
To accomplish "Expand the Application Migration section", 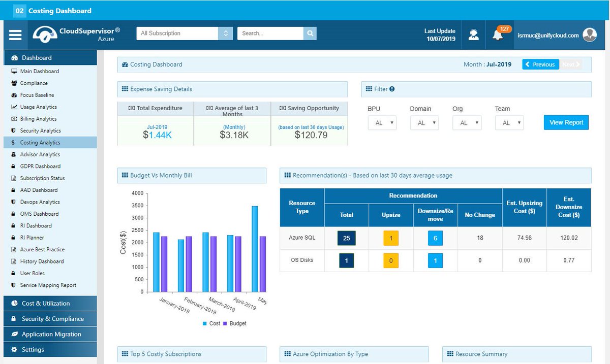I will pos(50,334).
